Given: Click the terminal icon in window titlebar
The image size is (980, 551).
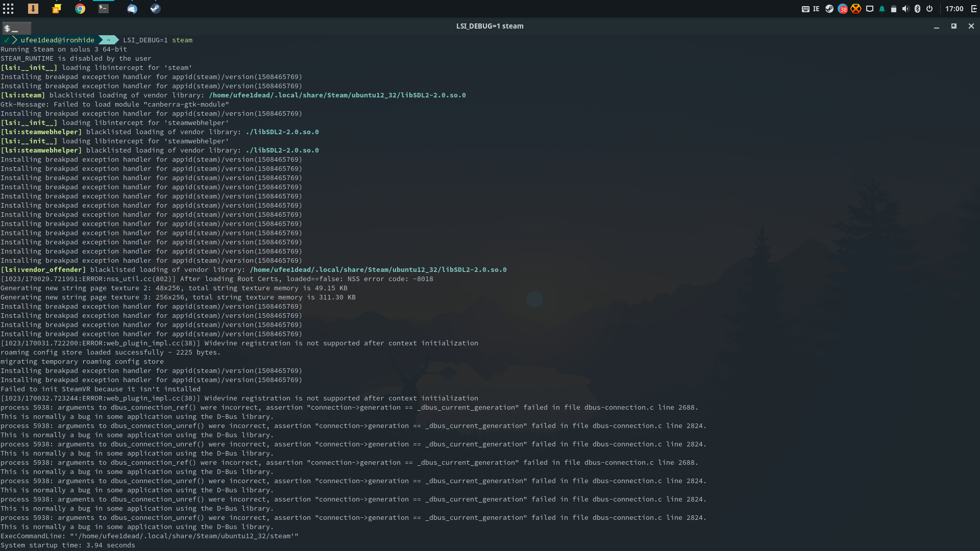Looking at the screenshot, I should click(x=17, y=29).
